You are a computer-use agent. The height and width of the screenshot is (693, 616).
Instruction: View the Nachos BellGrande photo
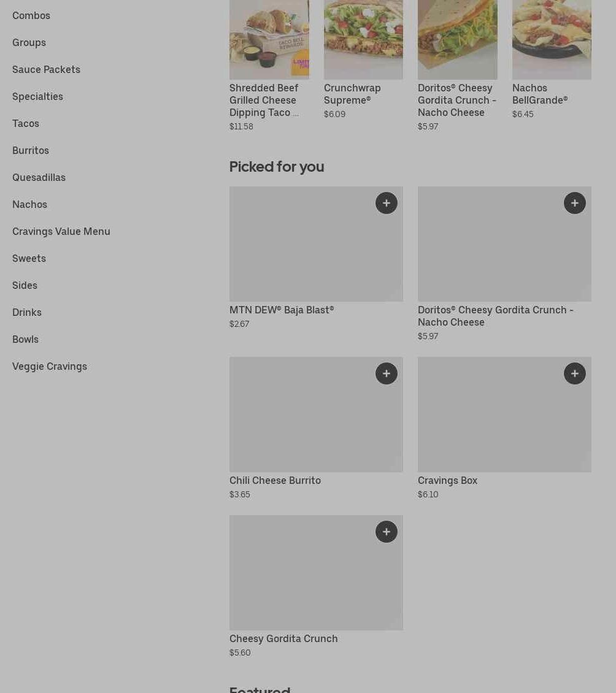coord(552,40)
